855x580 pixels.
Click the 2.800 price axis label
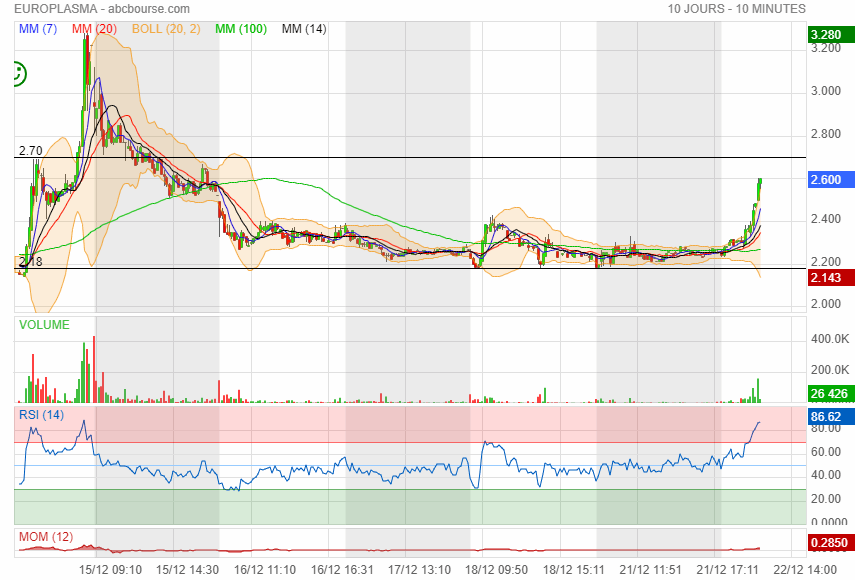tap(826, 134)
